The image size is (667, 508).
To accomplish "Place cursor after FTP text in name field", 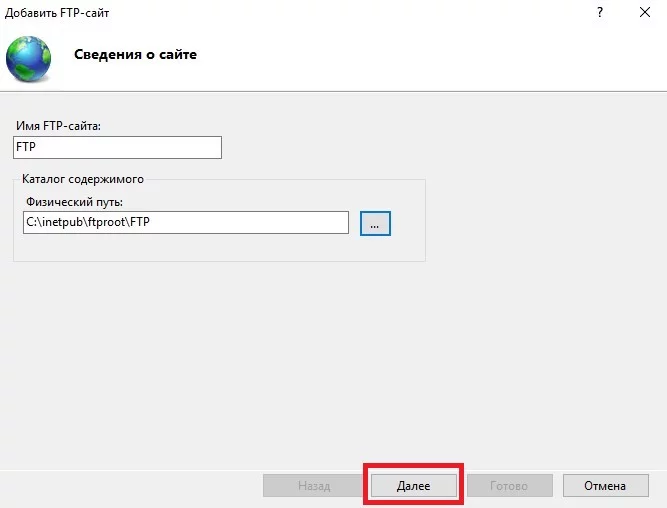I will point(37,147).
